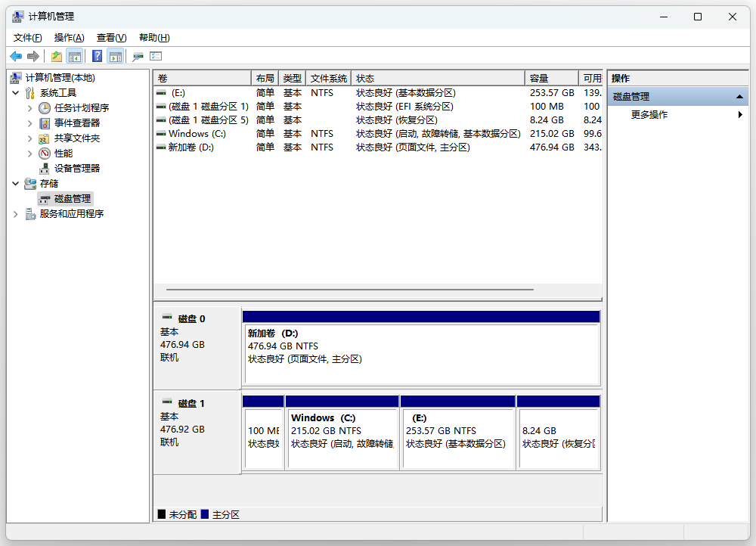The image size is (756, 546).
Task: Click the drive icon of the (E:) volume row
Action: pyautogui.click(x=161, y=92)
